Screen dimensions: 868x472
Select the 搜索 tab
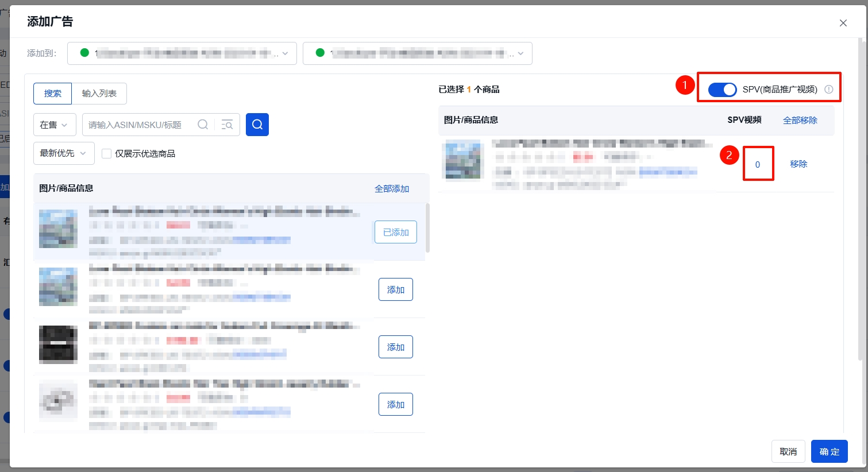[x=53, y=94]
